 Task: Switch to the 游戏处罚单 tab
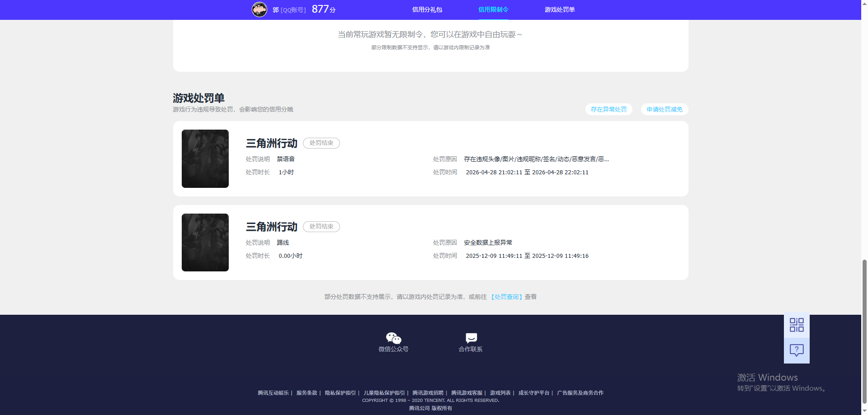(560, 9)
